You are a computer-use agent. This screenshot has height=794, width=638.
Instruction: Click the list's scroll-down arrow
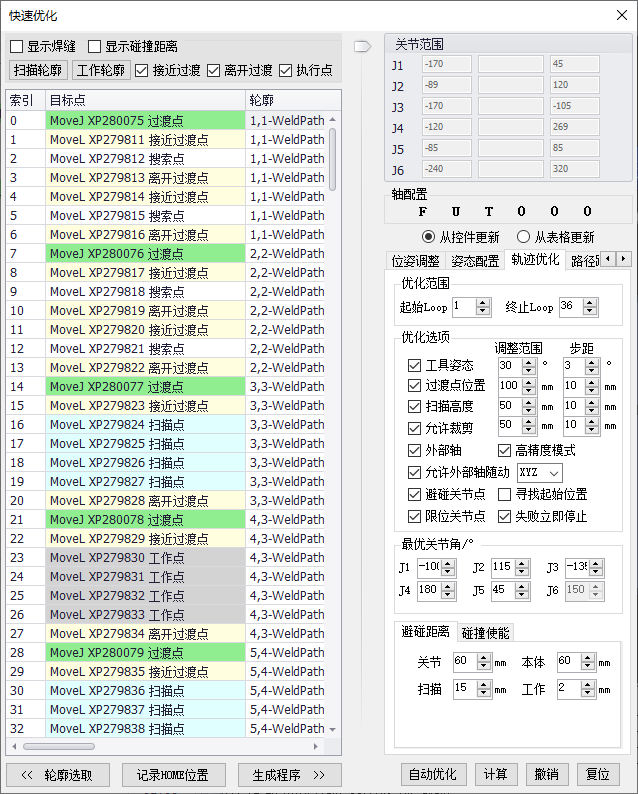332,730
